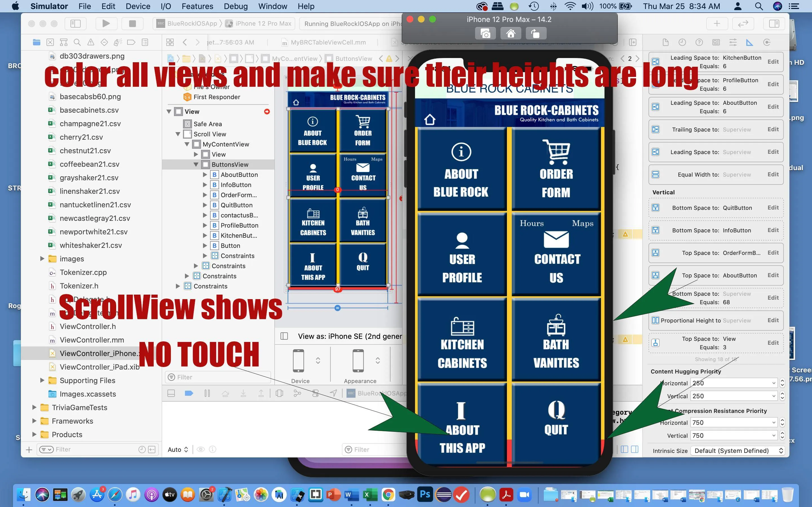812x507 pixels.
Task: Toggle the left navigator panel visibility
Action: 75,23
